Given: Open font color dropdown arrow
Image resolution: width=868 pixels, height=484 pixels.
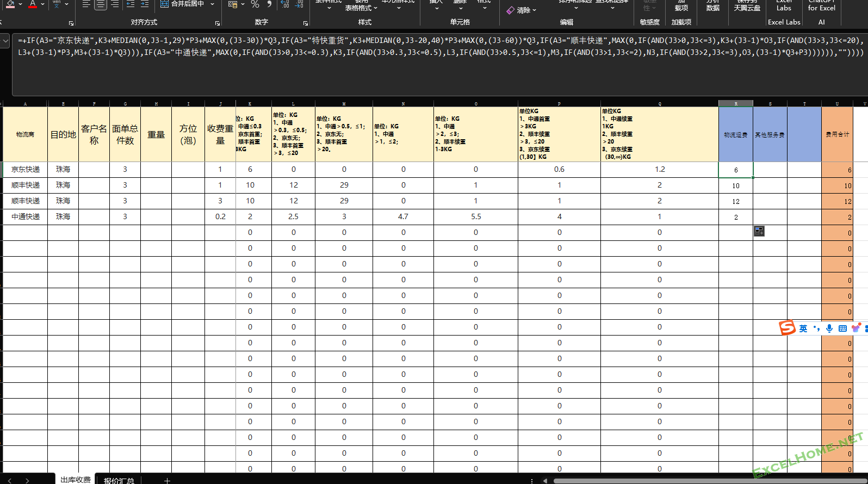Looking at the screenshot, I should pyautogui.click(x=42, y=4).
